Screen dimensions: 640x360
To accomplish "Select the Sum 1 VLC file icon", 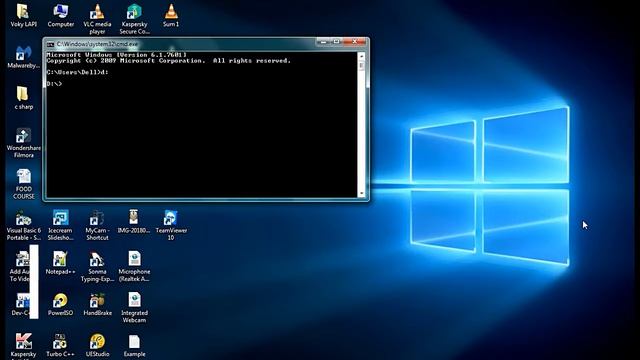I will [x=171, y=16].
